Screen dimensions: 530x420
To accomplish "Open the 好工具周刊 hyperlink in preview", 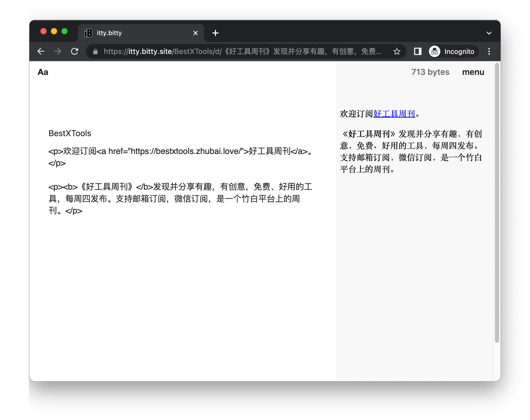I will [394, 114].
